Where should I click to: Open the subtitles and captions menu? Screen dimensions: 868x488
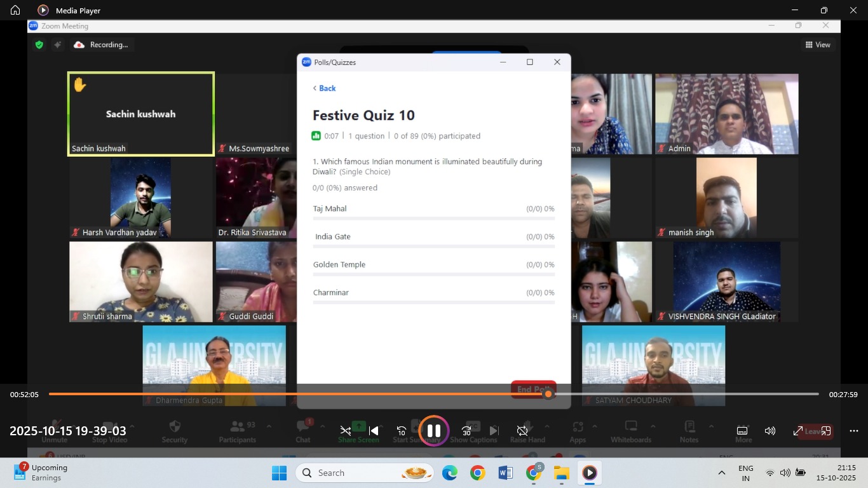click(742, 431)
